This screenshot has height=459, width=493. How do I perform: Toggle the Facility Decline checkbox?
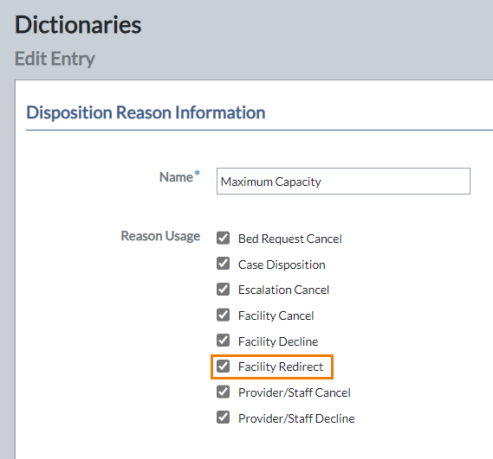point(223,341)
